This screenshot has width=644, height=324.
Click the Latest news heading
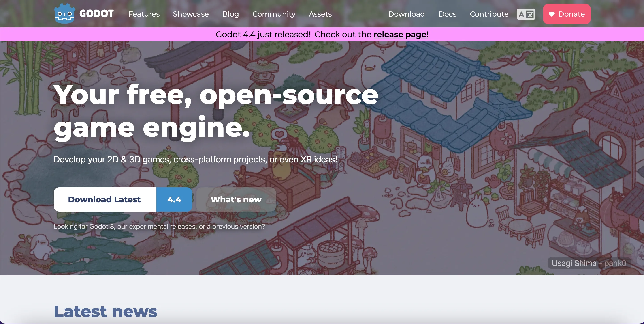pos(105,311)
